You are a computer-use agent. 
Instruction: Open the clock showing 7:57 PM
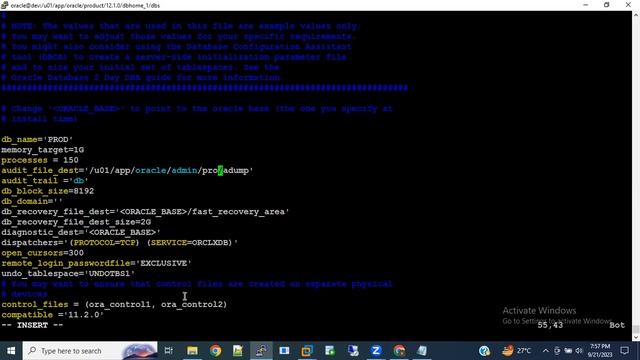(599, 351)
